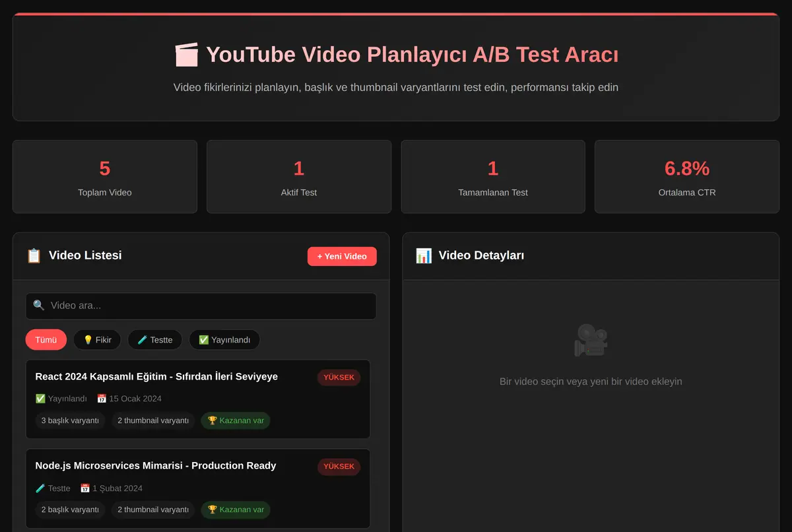The image size is (792, 532).
Task: Click the bar chart icon beside Video Detayları
Action: 424,255
